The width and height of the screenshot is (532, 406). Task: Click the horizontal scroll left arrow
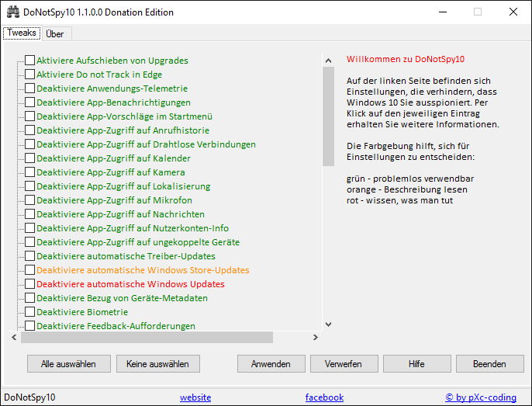tap(14, 337)
